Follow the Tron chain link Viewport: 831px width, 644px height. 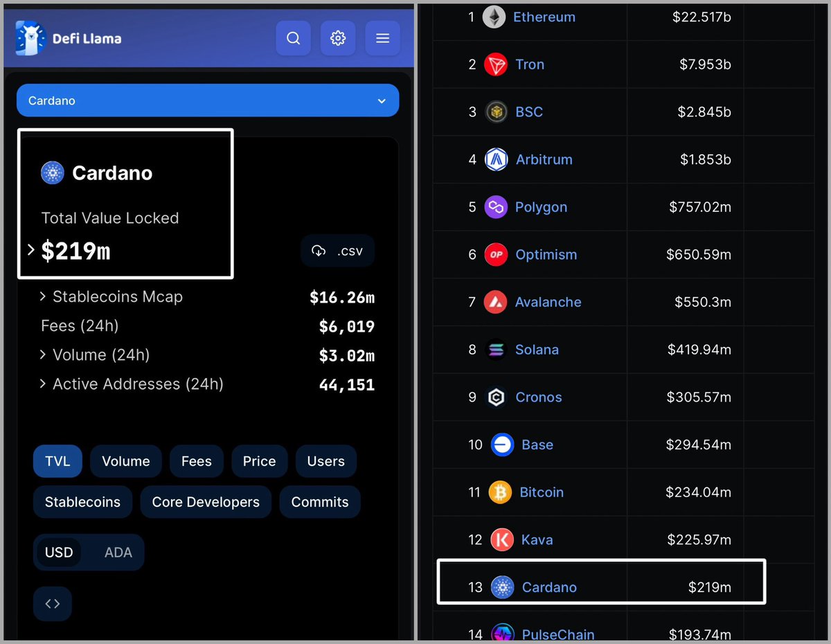coord(530,64)
